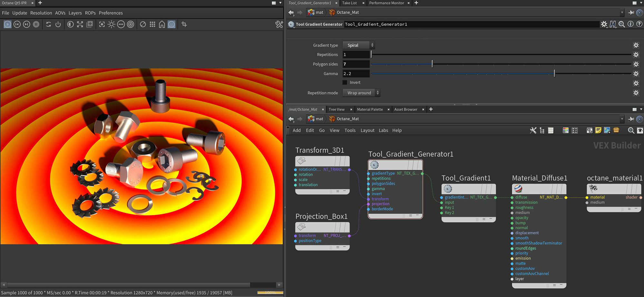
Task: Click the sun lighting icon in IPR toolbar
Action: 111,24
